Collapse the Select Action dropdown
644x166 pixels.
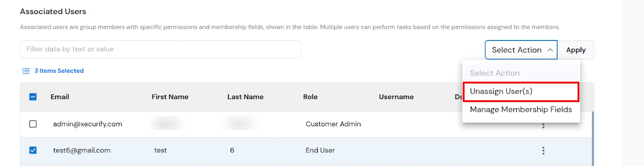pyautogui.click(x=521, y=50)
